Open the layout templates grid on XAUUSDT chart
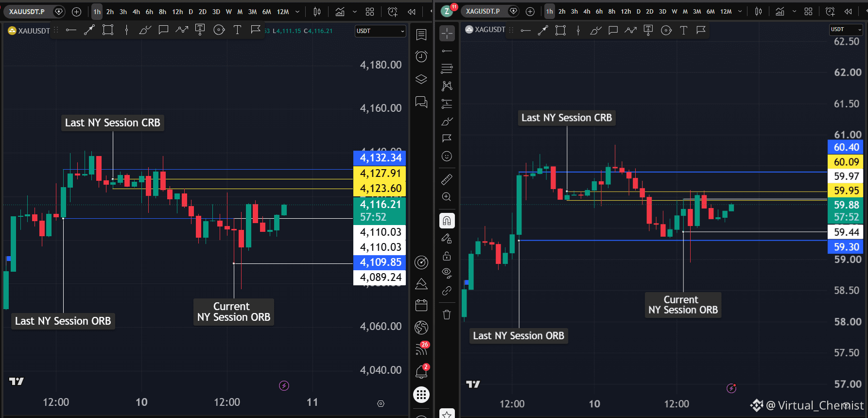The width and height of the screenshot is (868, 418). 370,12
